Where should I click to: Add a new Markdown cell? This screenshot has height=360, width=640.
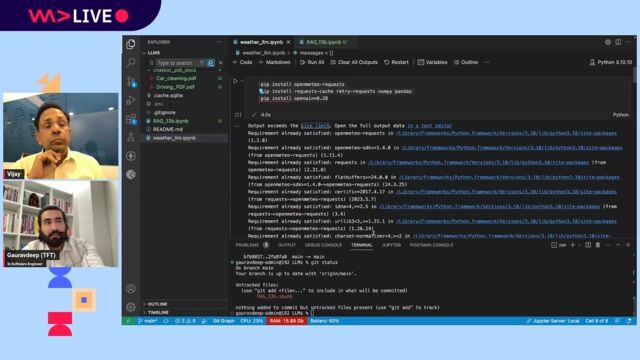[275, 62]
